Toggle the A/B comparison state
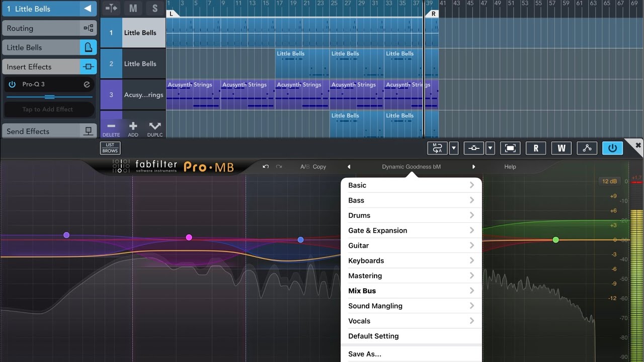Screen dimensions: 644x362 305,166
